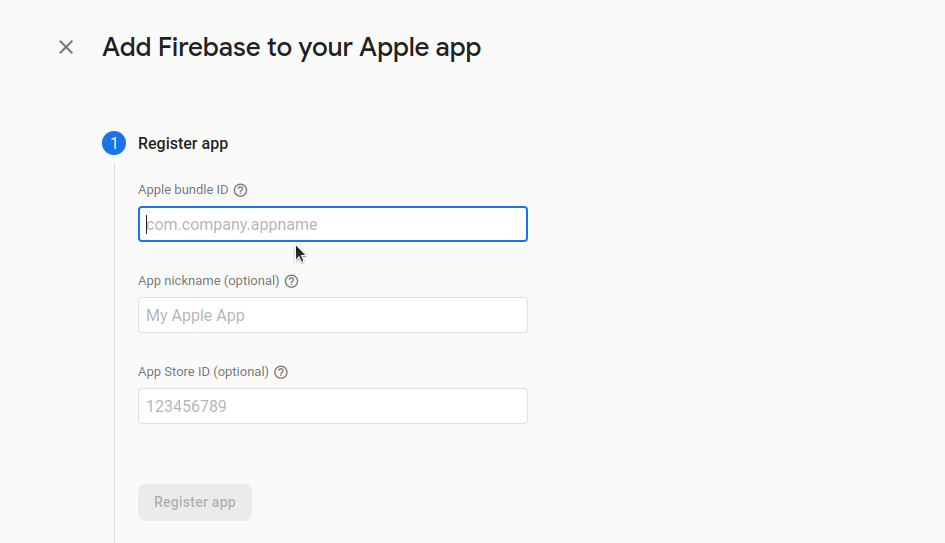Click the App Store ID (optional) label

coord(203,372)
